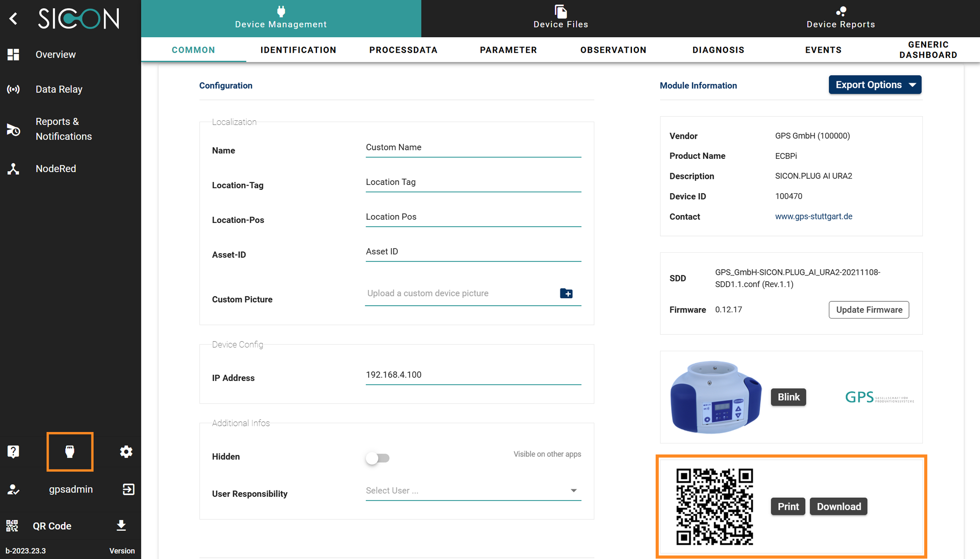Image resolution: width=980 pixels, height=559 pixels.
Task: Visit the www.gps-stuttgart.de link
Action: coord(813,216)
